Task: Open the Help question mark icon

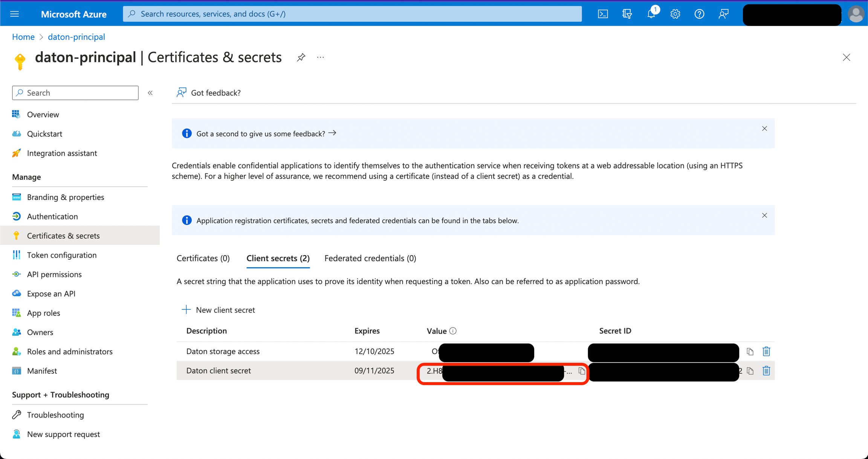Action: point(699,14)
